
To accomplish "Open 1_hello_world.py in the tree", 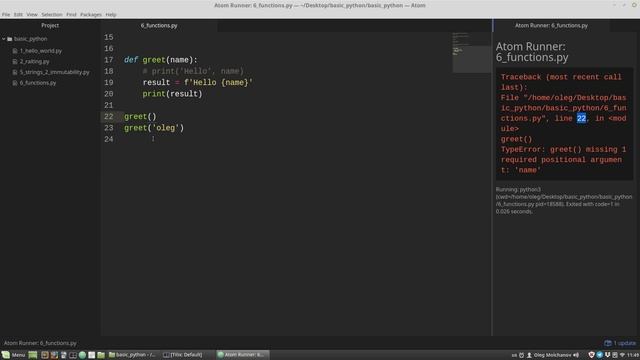I will (x=41, y=51).
